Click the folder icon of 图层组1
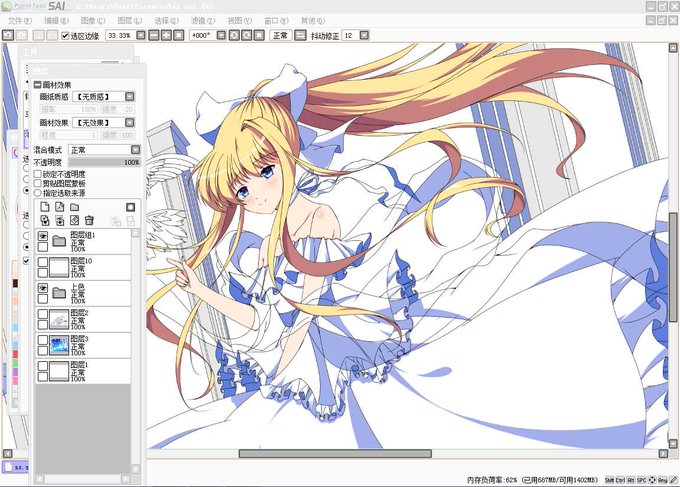Image resolution: width=680 pixels, height=487 pixels. pos(59,241)
